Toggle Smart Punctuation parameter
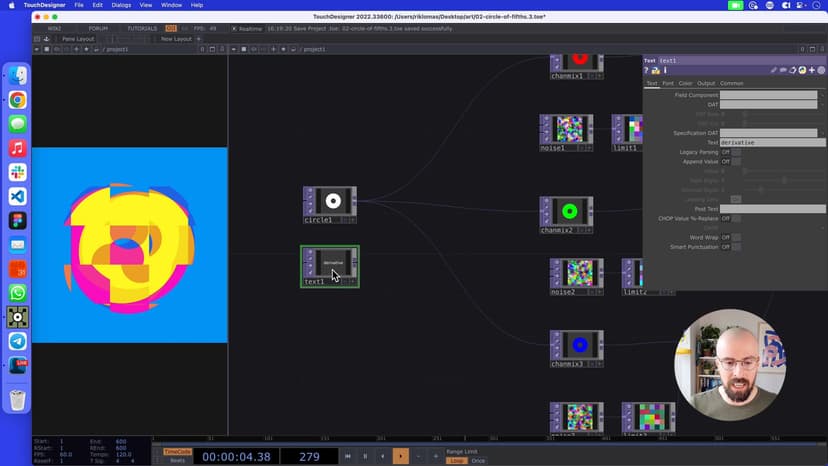 click(x=736, y=247)
